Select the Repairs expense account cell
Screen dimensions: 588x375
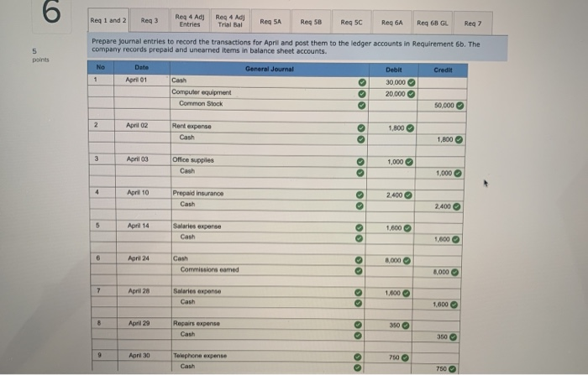[x=269, y=324]
